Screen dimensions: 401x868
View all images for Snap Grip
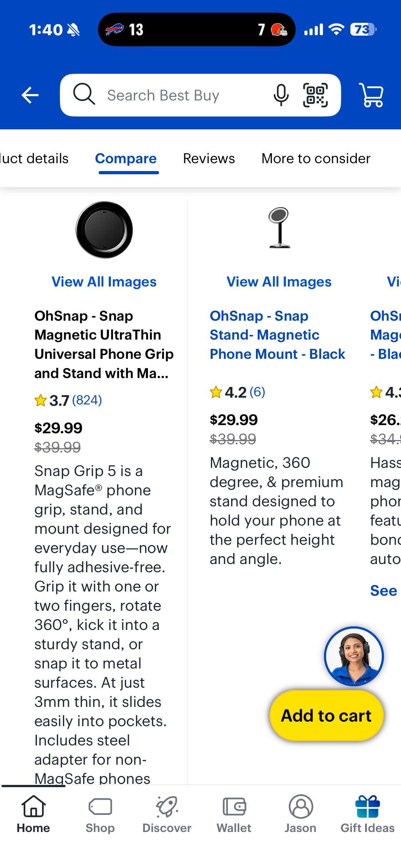[104, 282]
